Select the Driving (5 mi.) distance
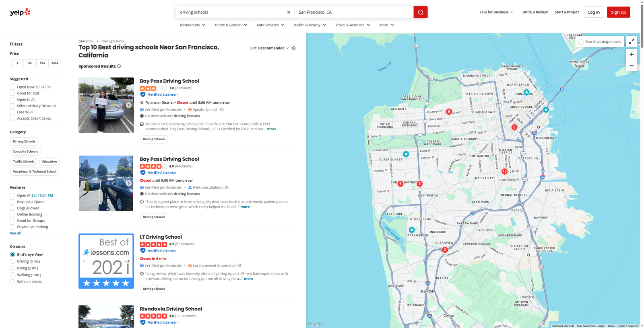 pos(12,261)
